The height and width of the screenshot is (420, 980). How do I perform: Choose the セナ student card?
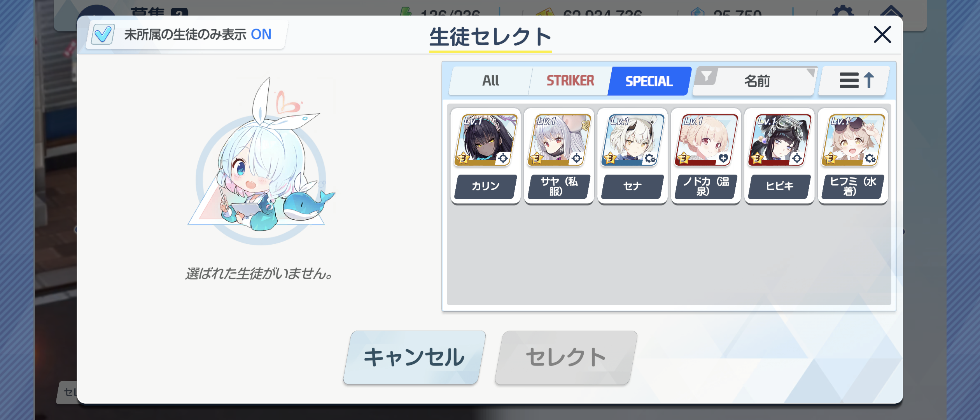point(632,156)
